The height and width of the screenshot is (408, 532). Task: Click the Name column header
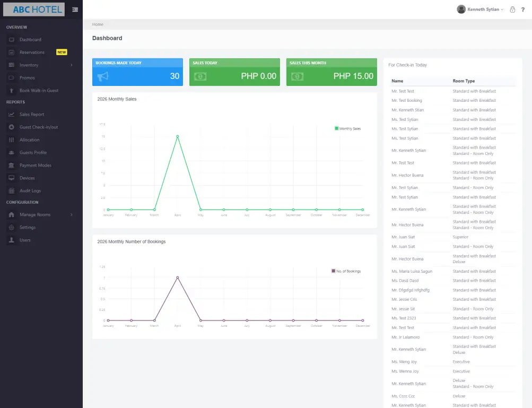point(397,81)
